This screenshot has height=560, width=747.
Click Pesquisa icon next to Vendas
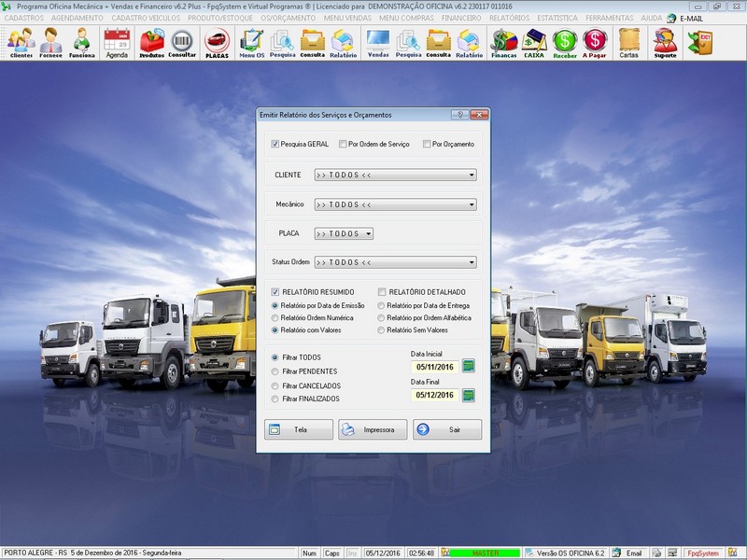point(408,43)
